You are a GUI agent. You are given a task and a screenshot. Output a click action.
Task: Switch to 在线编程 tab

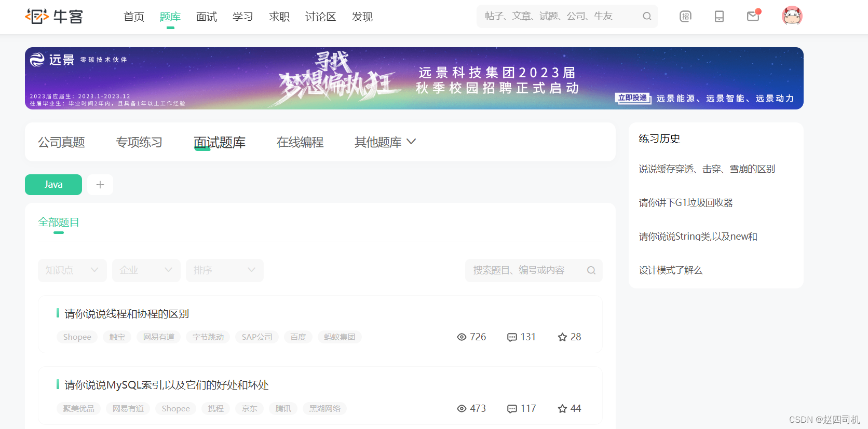(x=300, y=142)
